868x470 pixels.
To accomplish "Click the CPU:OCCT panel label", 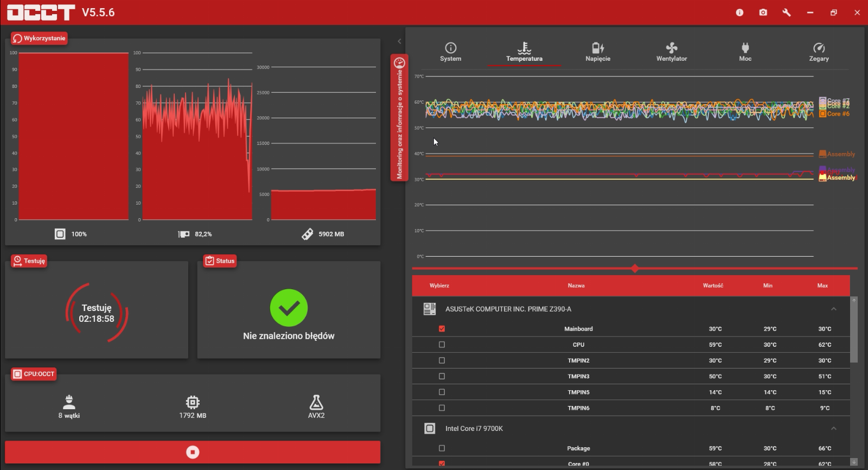I will [x=34, y=374].
